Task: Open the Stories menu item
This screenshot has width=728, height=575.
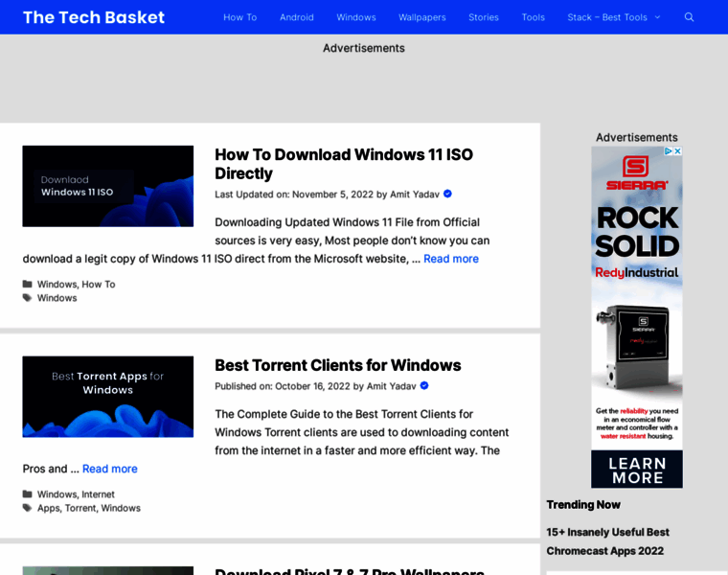Action: (484, 17)
